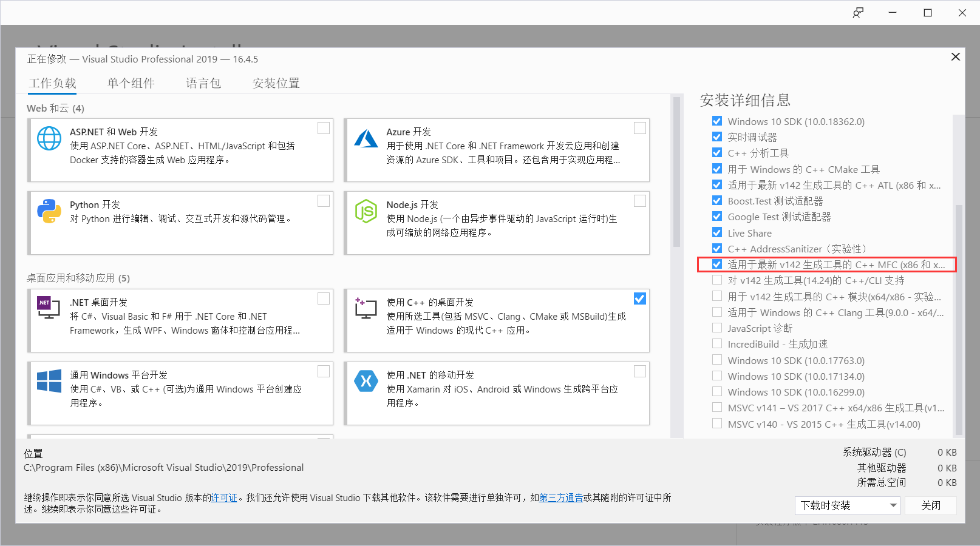Check the Node.js 开发 workload checkbox
This screenshot has height=546, width=980.
pos(640,201)
